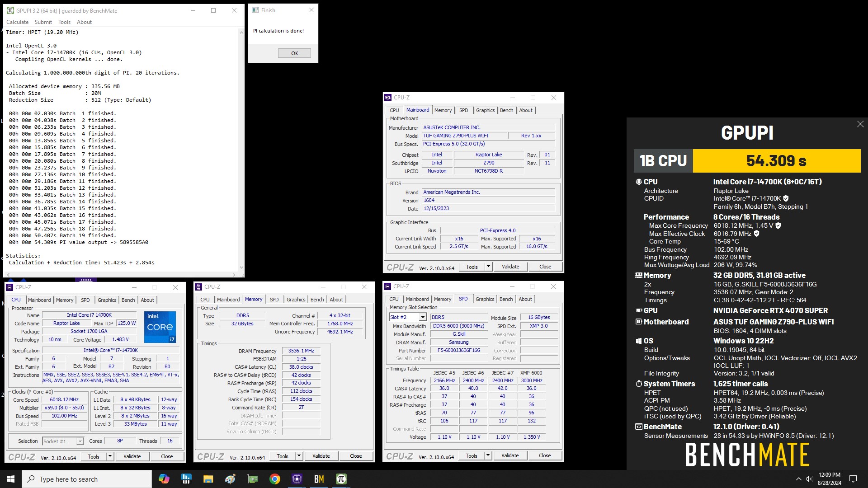Click the Finish dialog title bar icon

[255, 10]
